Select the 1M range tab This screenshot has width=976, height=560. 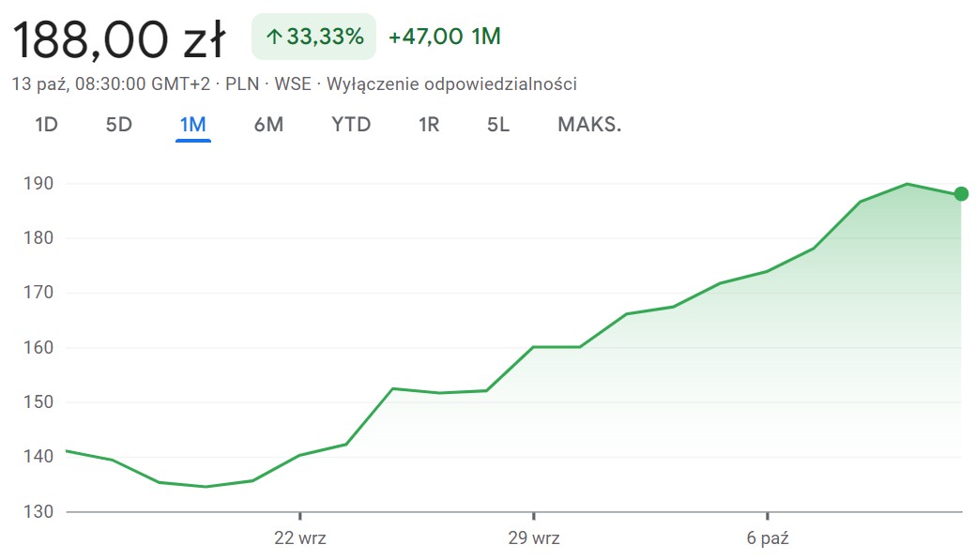(x=193, y=125)
